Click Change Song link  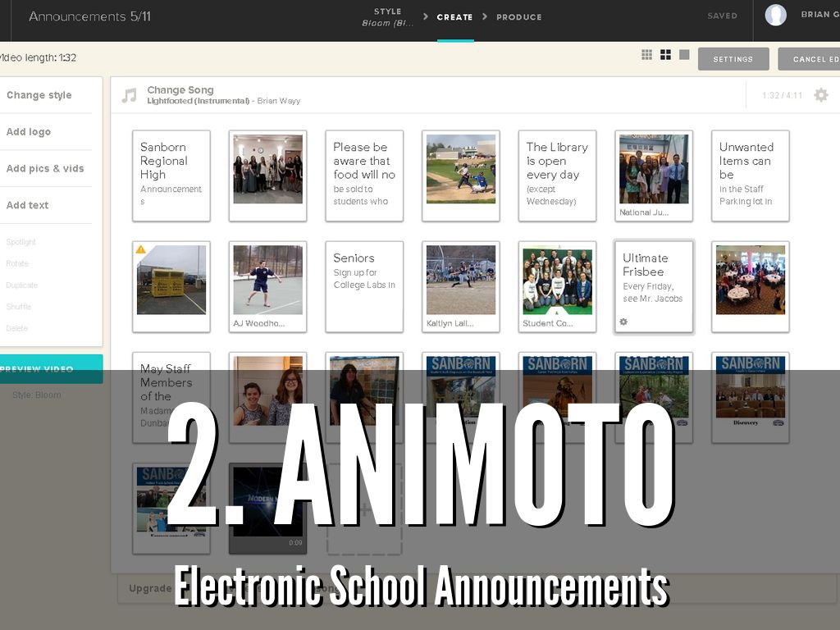pos(180,90)
